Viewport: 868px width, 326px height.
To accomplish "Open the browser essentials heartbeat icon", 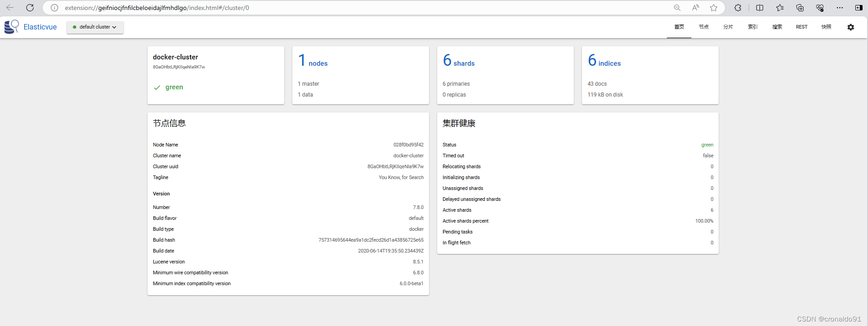I will [x=820, y=8].
